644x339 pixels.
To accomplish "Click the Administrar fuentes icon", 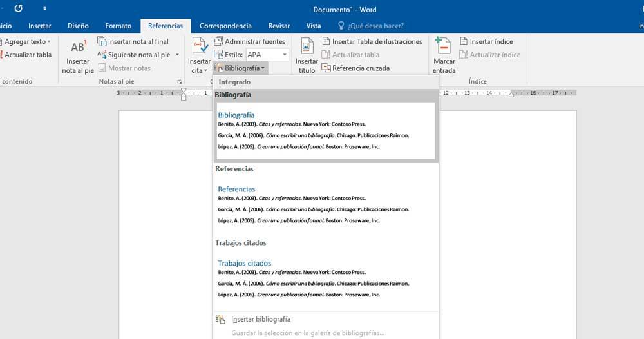I will (218, 41).
